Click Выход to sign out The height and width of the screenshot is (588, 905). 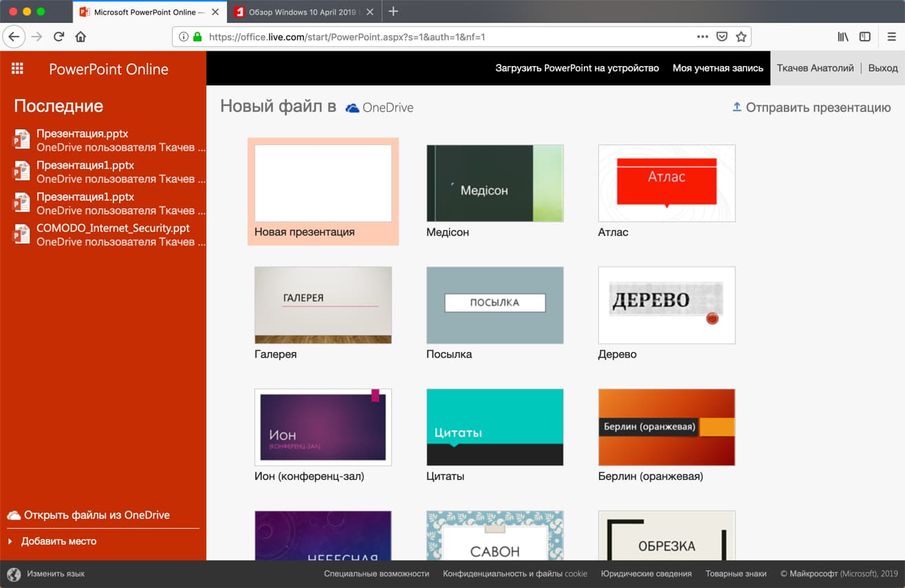[882, 68]
